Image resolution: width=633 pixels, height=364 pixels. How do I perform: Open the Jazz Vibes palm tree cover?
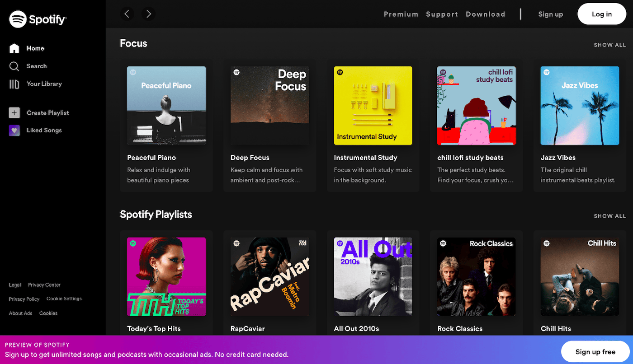tap(580, 106)
